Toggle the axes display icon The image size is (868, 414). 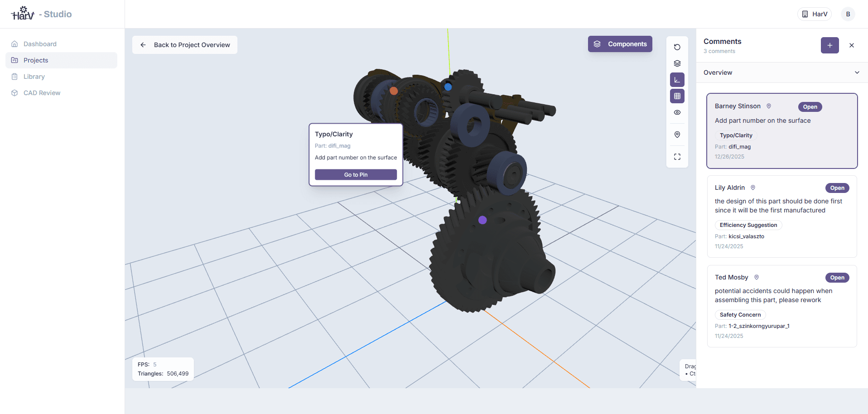(677, 80)
